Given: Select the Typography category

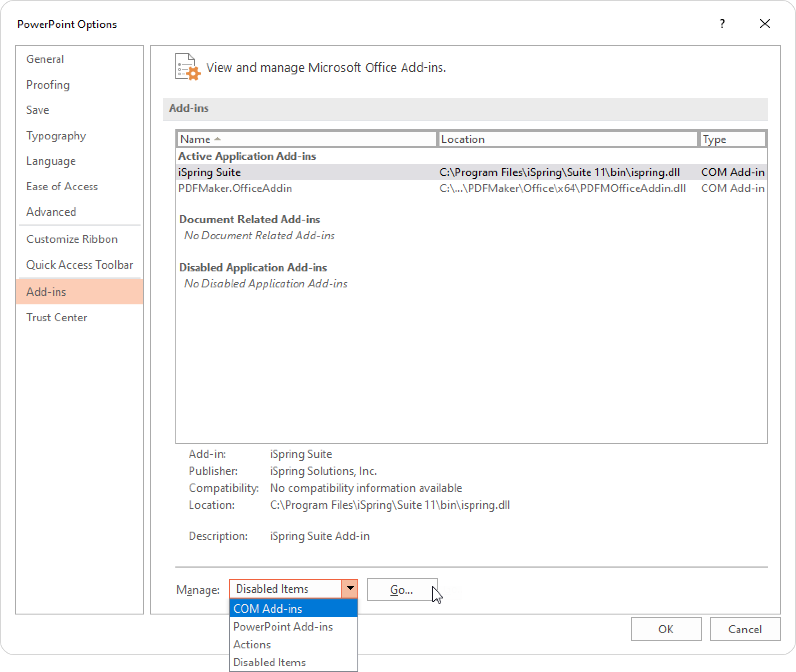Looking at the screenshot, I should 80,136.
